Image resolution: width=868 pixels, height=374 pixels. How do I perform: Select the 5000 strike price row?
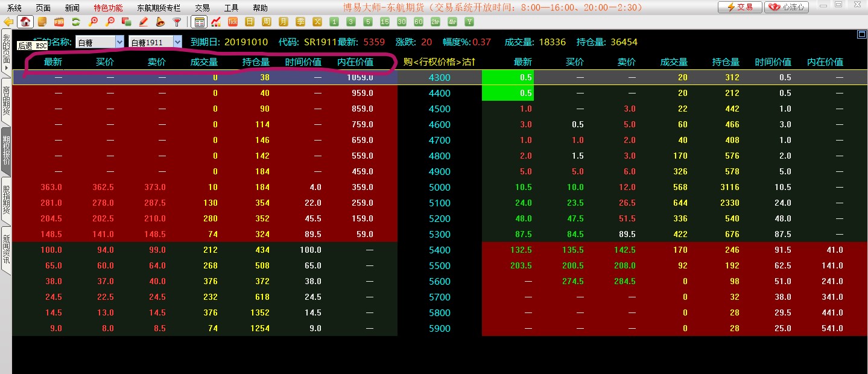pos(439,187)
